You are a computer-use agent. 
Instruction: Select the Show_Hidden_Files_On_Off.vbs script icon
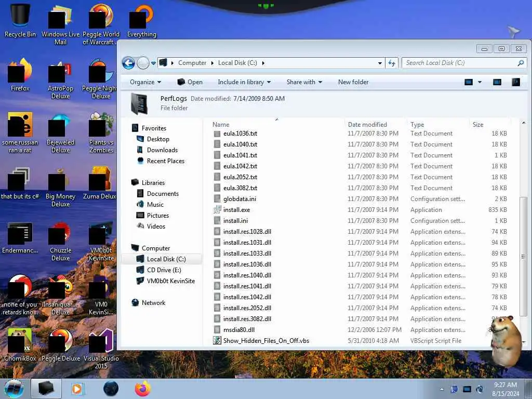(x=217, y=340)
